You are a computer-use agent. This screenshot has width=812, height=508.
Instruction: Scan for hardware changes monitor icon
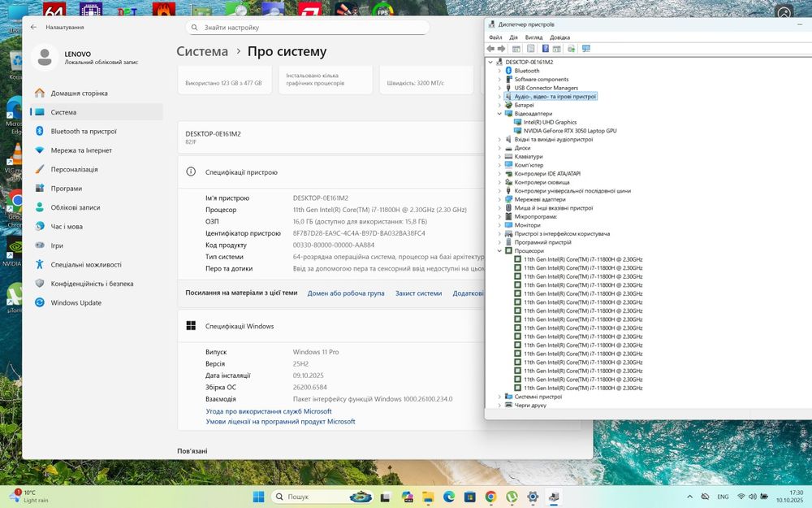click(x=586, y=49)
